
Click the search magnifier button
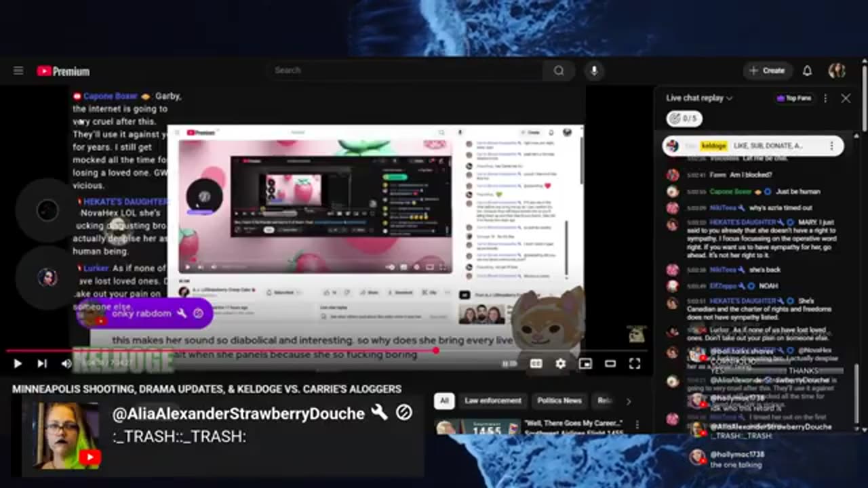558,70
